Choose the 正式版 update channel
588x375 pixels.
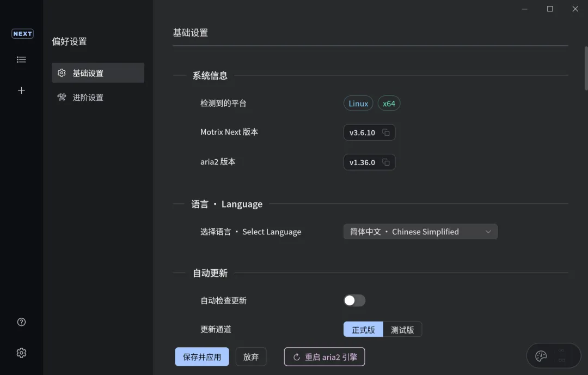pyautogui.click(x=363, y=330)
